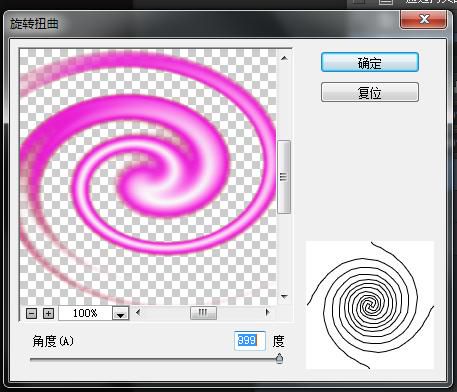Screen dimensions: 457x392
Task: Click the 角度 angle value field showing 999
Action: point(250,341)
